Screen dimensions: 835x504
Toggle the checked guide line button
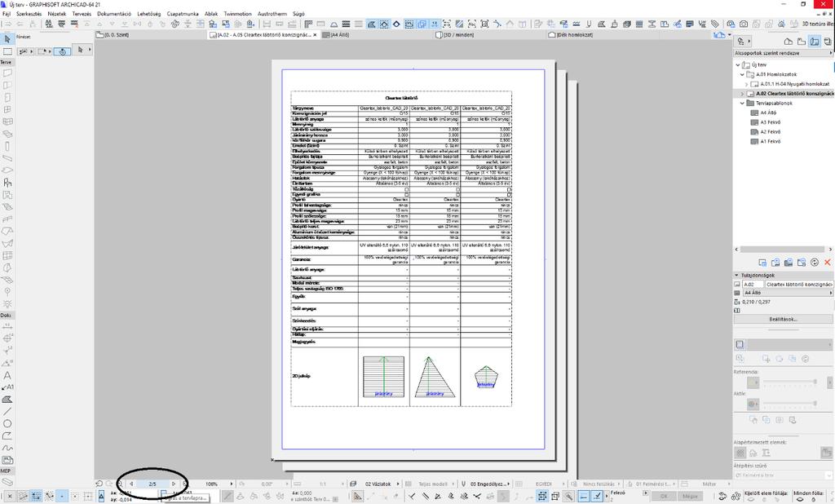click(x=597, y=496)
